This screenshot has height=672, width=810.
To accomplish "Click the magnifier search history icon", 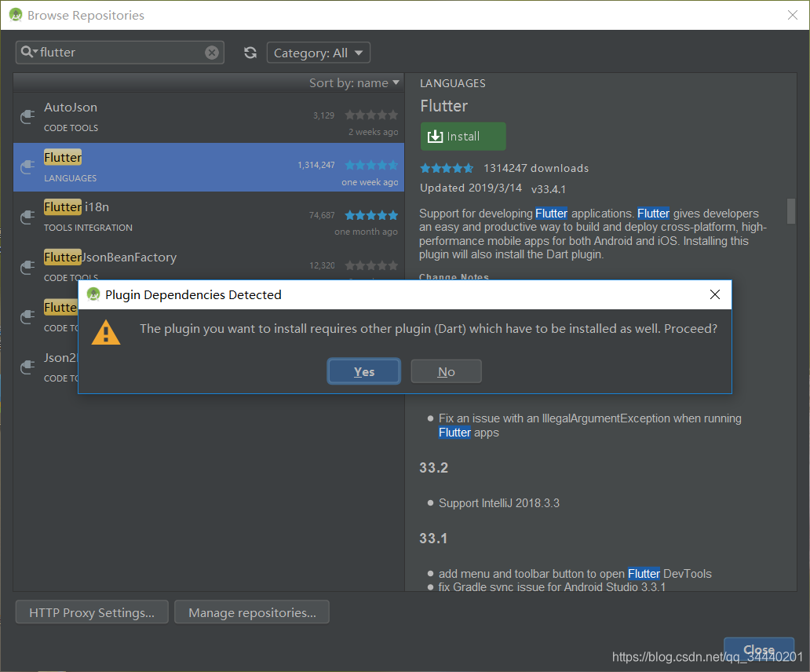I will click(x=29, y=52).
